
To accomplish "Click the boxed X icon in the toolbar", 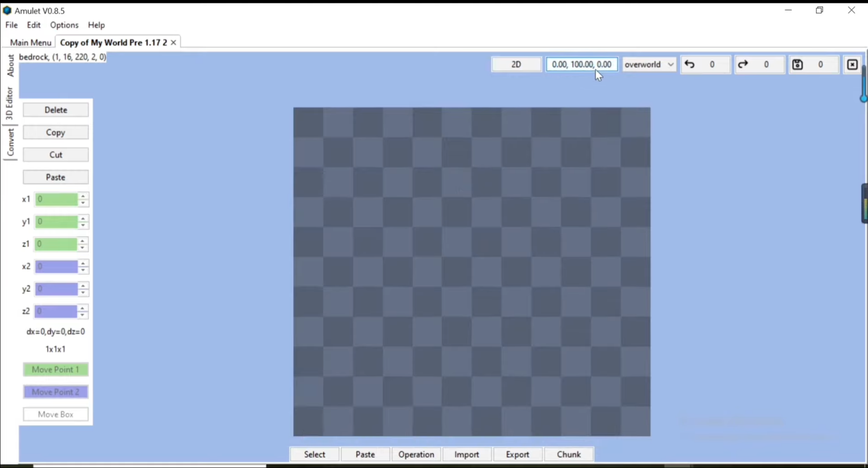I will point(852,64).
